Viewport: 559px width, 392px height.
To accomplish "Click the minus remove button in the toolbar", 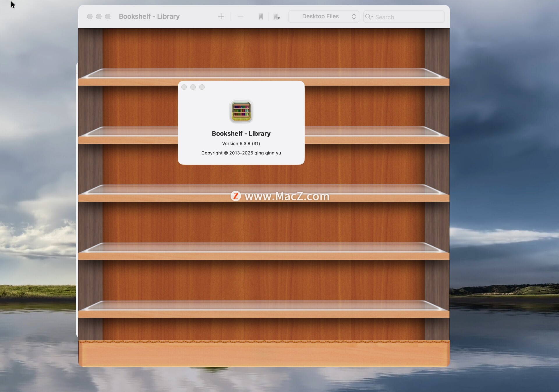I will point(240,16).
